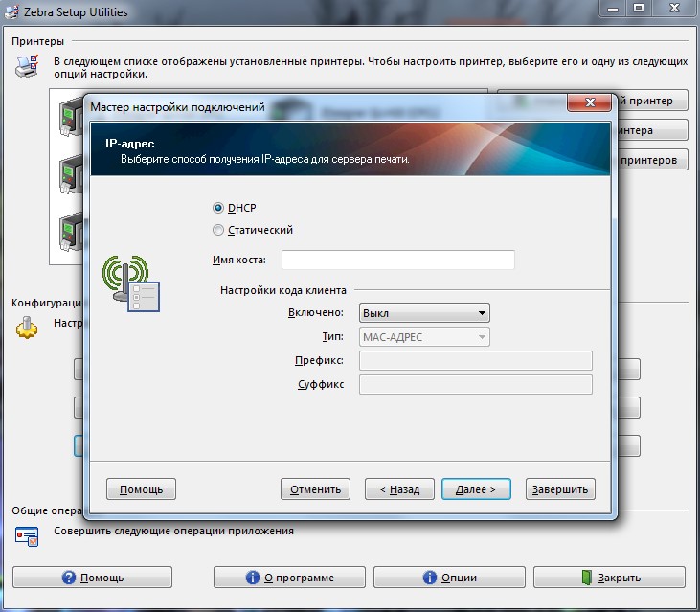Viewport: 700px width, 612px height.
Task: Open О программе about button
Action: click(289, 578)
